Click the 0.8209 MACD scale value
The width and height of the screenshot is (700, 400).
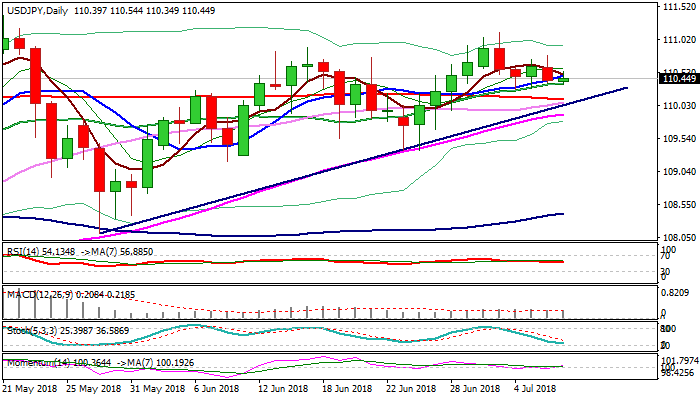(679, 293)
